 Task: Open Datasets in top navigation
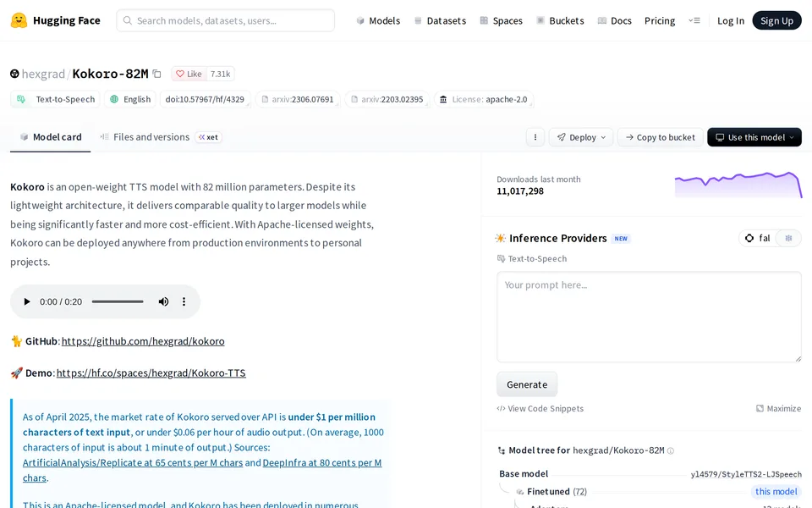440,20
